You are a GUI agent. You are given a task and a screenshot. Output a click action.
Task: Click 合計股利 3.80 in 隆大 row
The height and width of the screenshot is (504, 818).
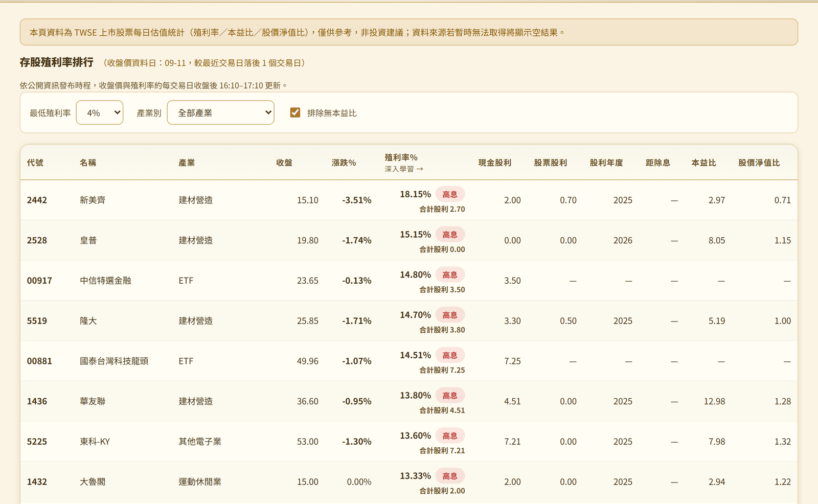pyautogui.click(x=442, y=330)
